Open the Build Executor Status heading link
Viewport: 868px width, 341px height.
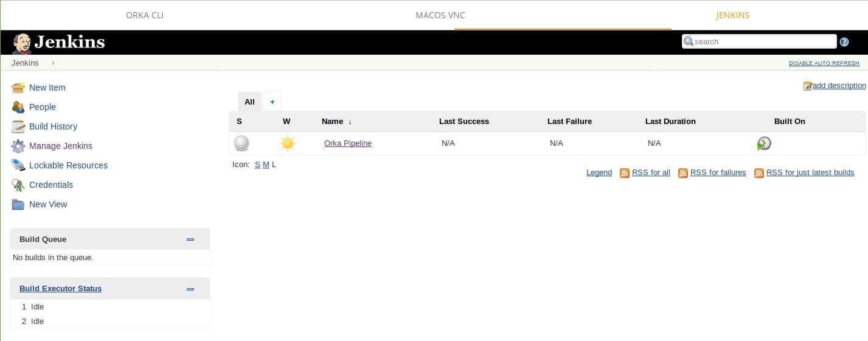[60, 289]
